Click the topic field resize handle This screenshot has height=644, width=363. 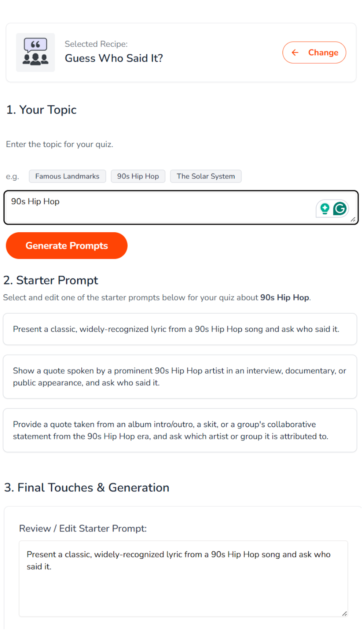[353, 219]
